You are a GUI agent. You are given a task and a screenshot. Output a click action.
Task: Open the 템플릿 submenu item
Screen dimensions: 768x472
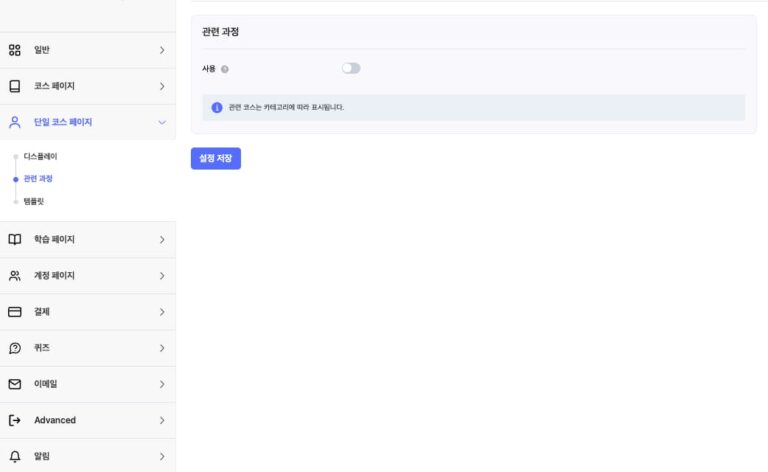click(34, 201)
